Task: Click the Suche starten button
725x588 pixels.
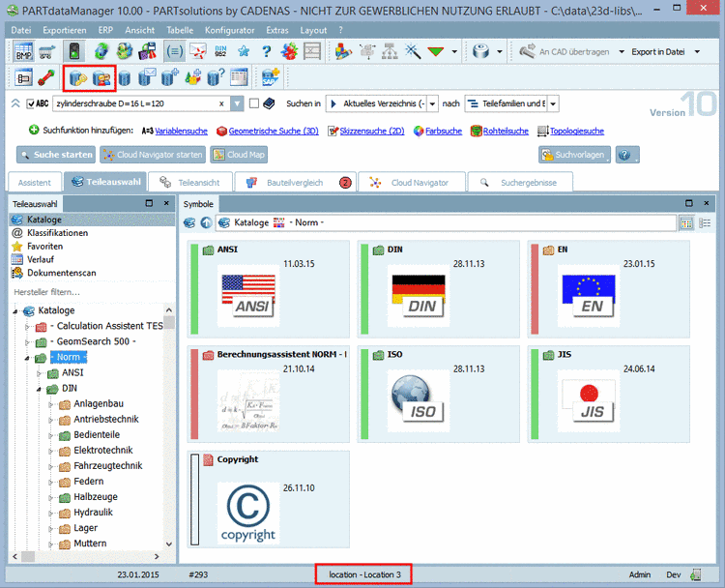Action: tap(56, 155)
